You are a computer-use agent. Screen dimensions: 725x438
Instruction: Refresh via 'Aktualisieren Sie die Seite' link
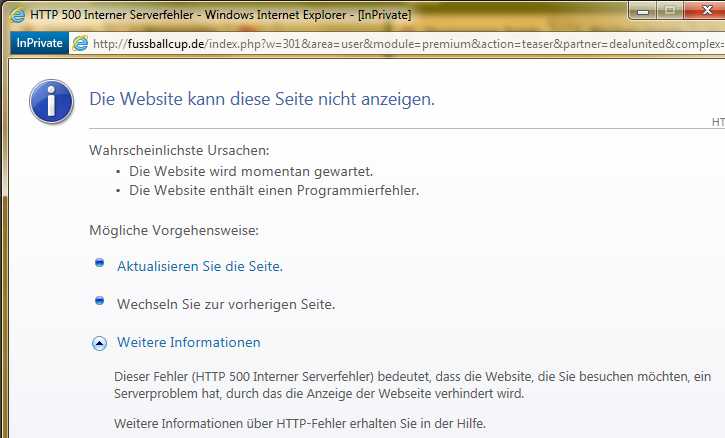200,266
